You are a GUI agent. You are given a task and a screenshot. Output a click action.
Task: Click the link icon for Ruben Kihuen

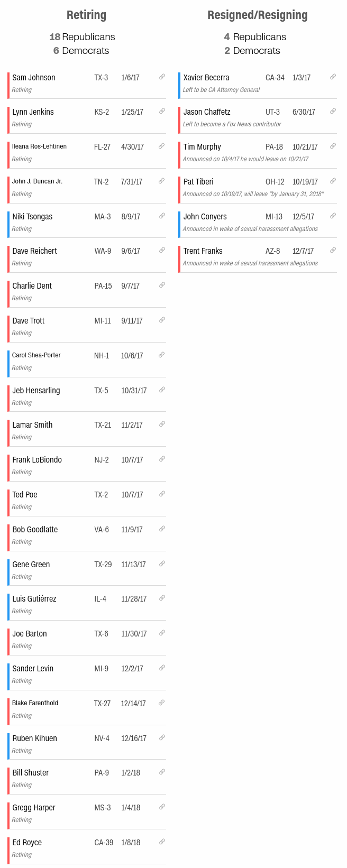pyautogui.click(x=162, y=737)
